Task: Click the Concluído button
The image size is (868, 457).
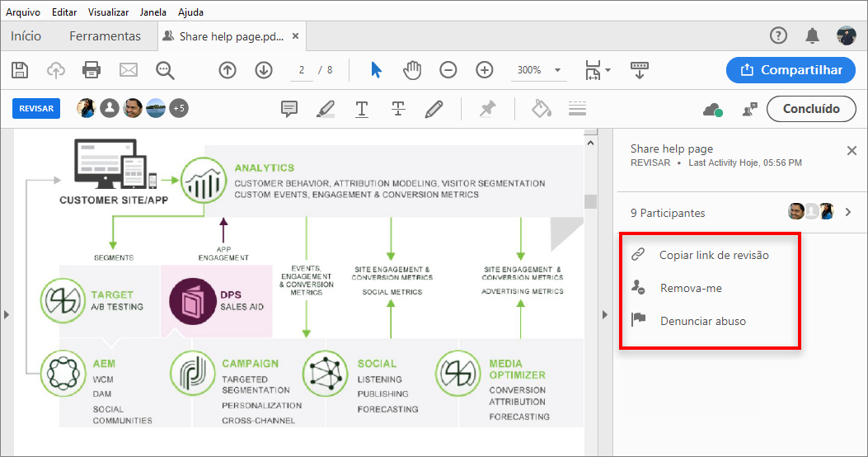Action: (811, 109)
